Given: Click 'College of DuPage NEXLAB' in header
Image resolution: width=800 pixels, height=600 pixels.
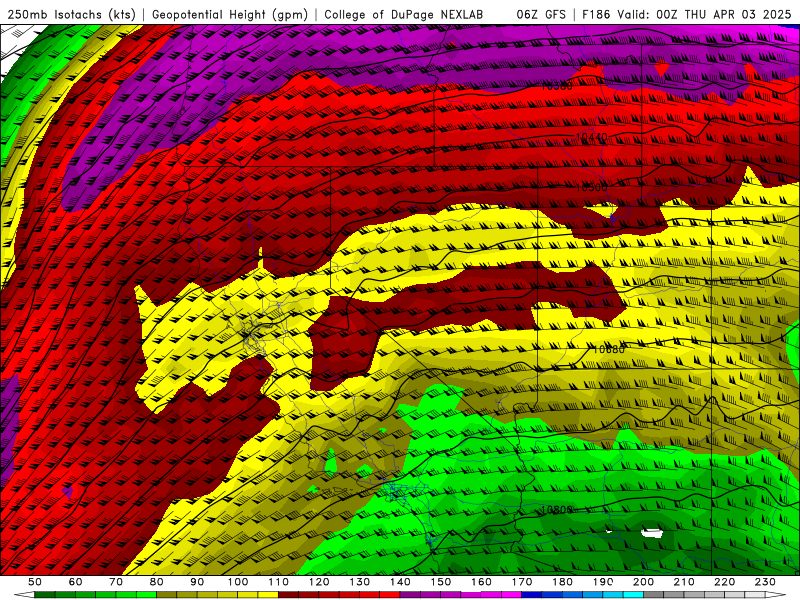Looking at the screenshot, I should coord(404,15).
